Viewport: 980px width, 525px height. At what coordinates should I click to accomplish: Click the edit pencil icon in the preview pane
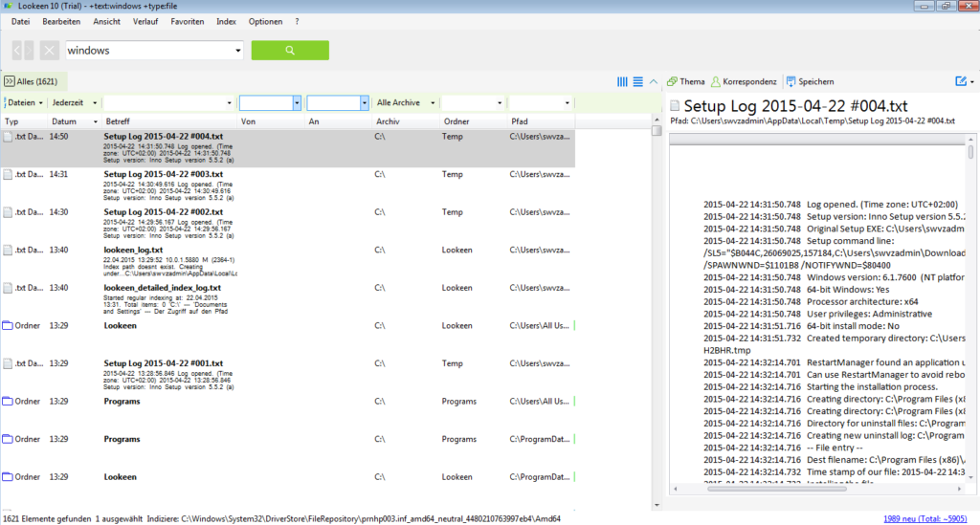(961, 81)
